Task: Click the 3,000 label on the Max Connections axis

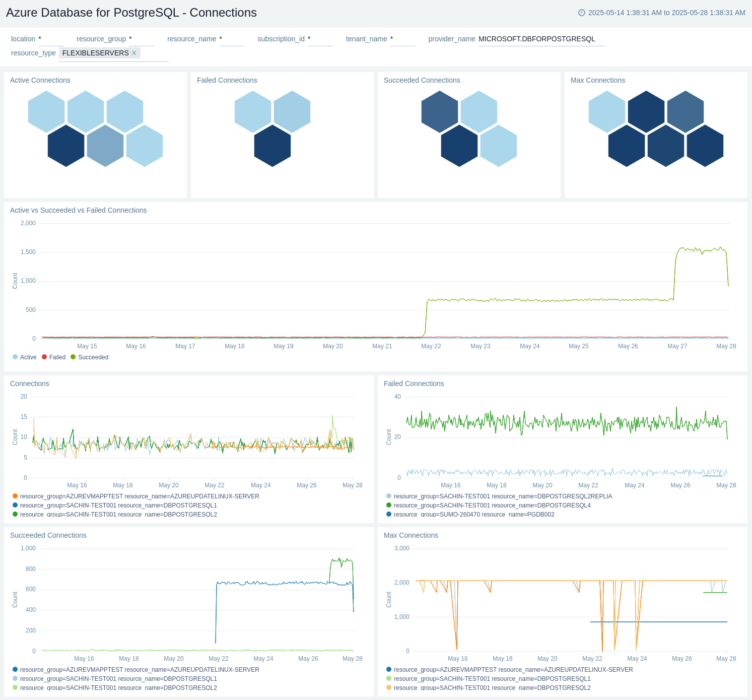Action: pyautogui.click(x=402, y=548)
